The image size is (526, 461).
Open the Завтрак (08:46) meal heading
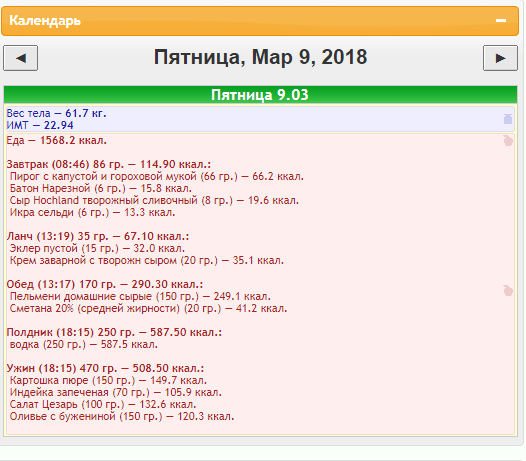pyautogui.click(x=109, y=164)
